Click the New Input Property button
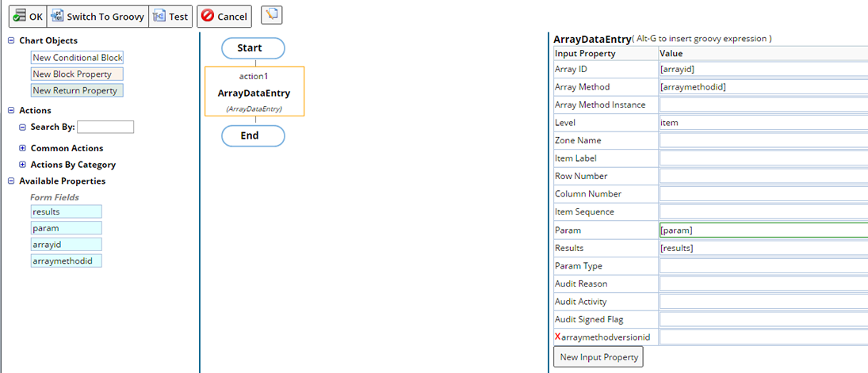This screenshot has height=373, width=868. pos(598,357)
